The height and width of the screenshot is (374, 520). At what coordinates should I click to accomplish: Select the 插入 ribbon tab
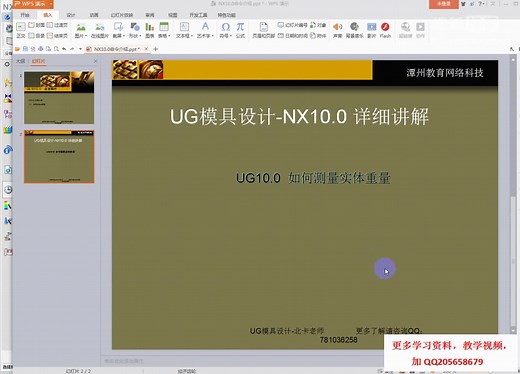(48, 15)
